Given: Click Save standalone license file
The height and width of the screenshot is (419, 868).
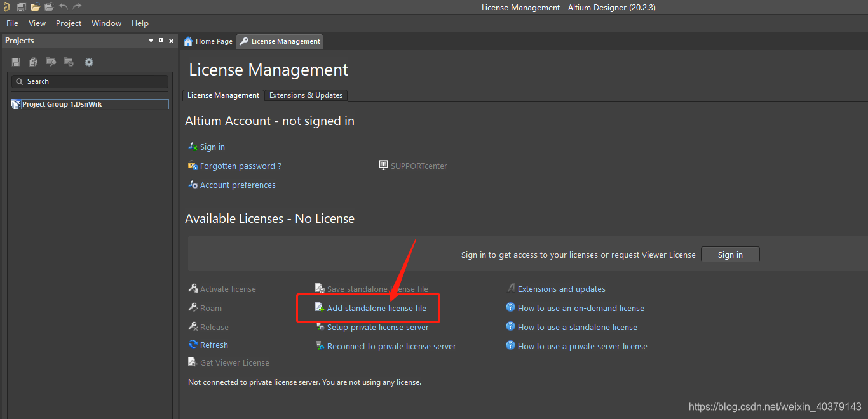Looking at the screenshot, I should (377, 289).
